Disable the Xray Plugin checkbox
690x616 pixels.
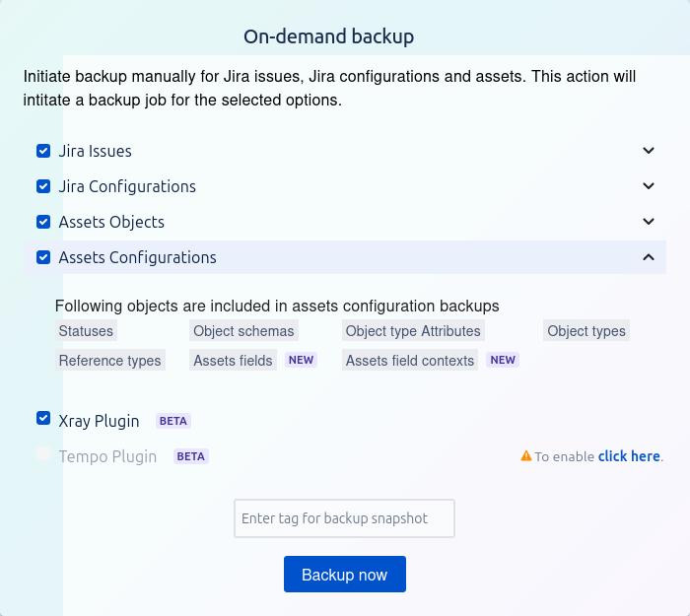(x=43, y=418)
